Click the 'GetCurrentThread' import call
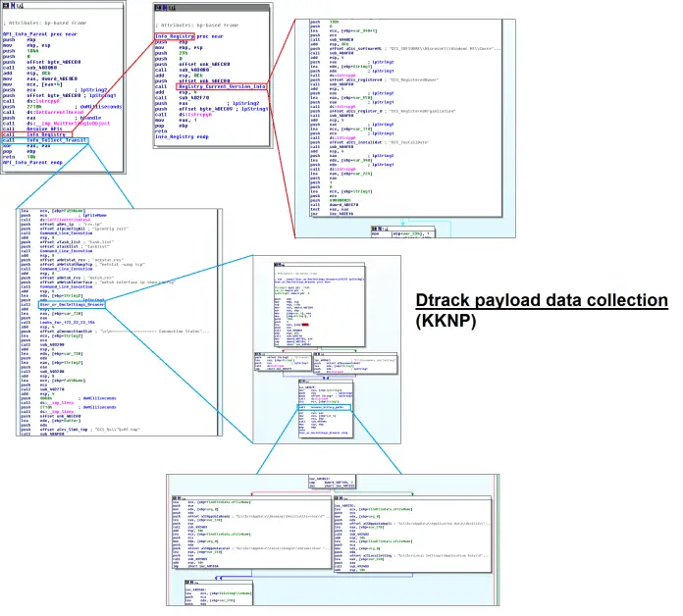 pos(43,113)
